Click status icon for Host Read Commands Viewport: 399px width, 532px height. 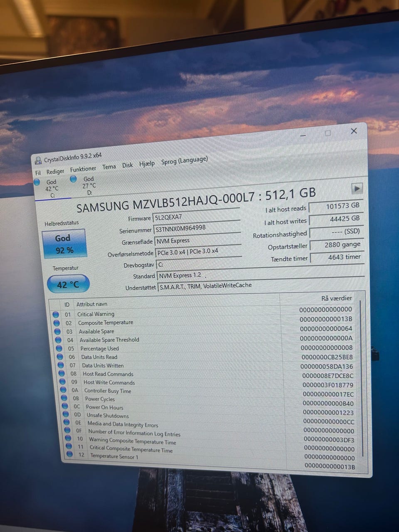click(x=62, y=374)
